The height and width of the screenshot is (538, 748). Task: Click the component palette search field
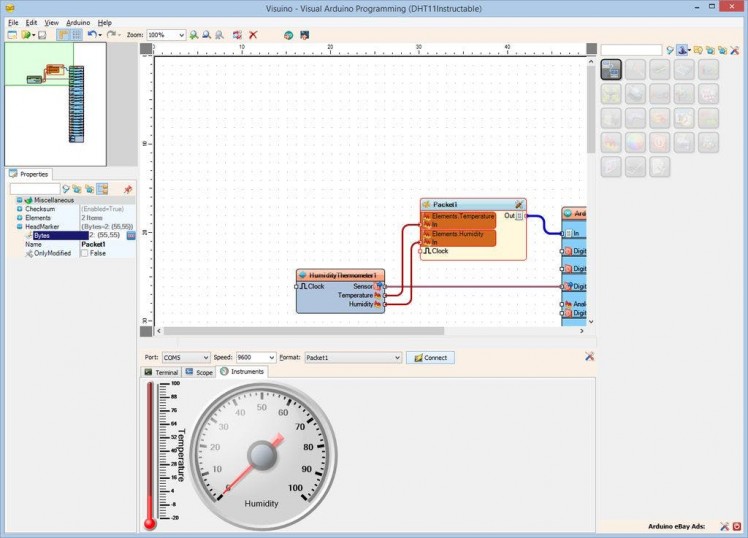click(x=630, y=49)
